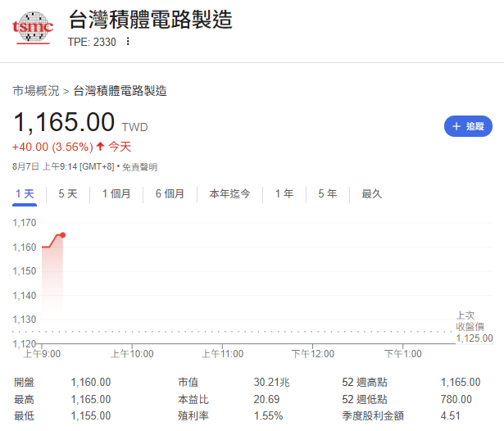
Task: Click the 下午12:00 time axis label
Action: [x=313, y=354]
